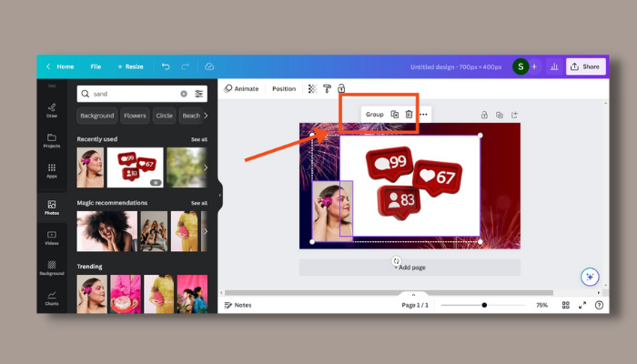The image size is (637, 364).
Task: Click the Add page bar
Action: point(409,268)
